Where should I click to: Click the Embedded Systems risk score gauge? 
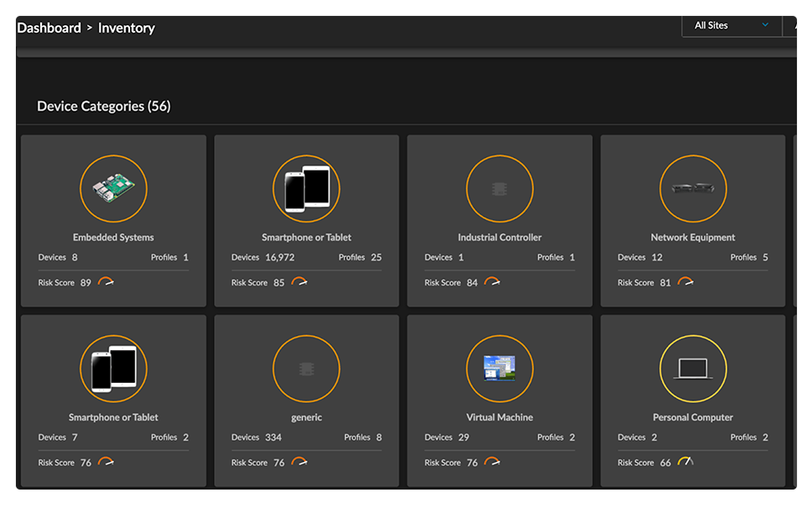(106, 282)
